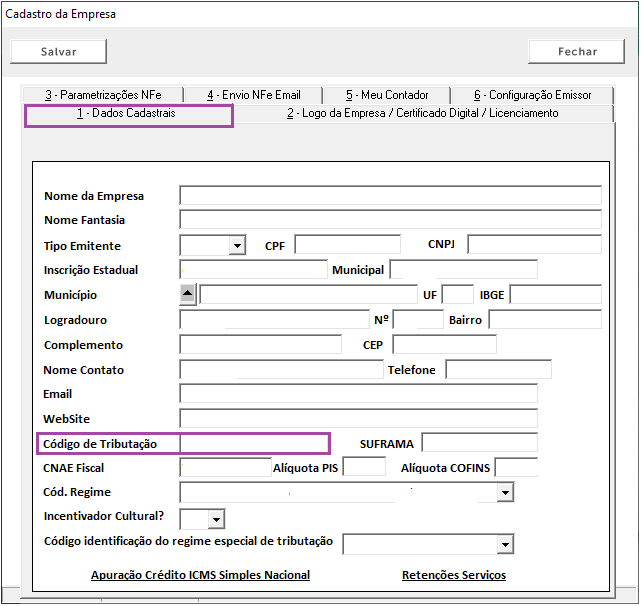This screenshot has height=606, width=641.
Task: Select 4 - Envio NFe Email tab
Action: [x=253, y=95]
